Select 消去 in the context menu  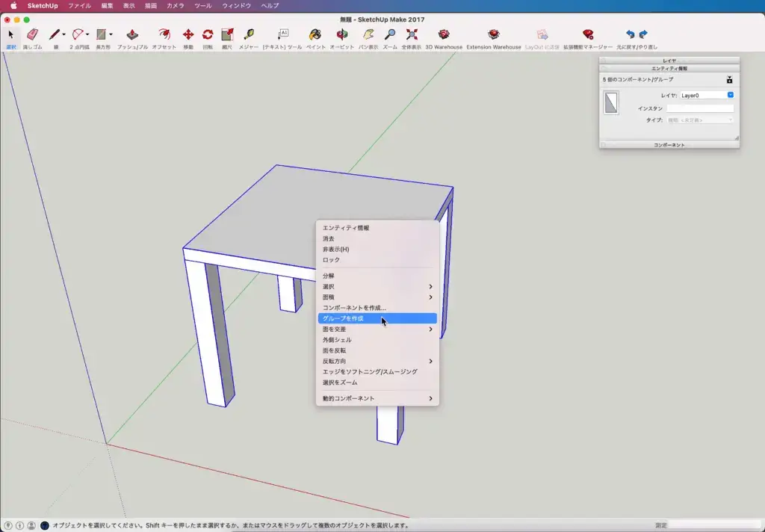[377, 238]
